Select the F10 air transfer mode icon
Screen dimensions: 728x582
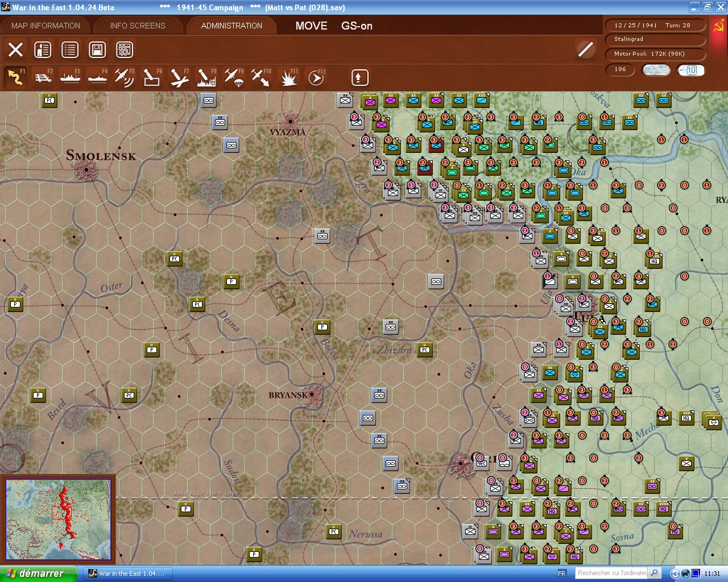click(261, 77)
